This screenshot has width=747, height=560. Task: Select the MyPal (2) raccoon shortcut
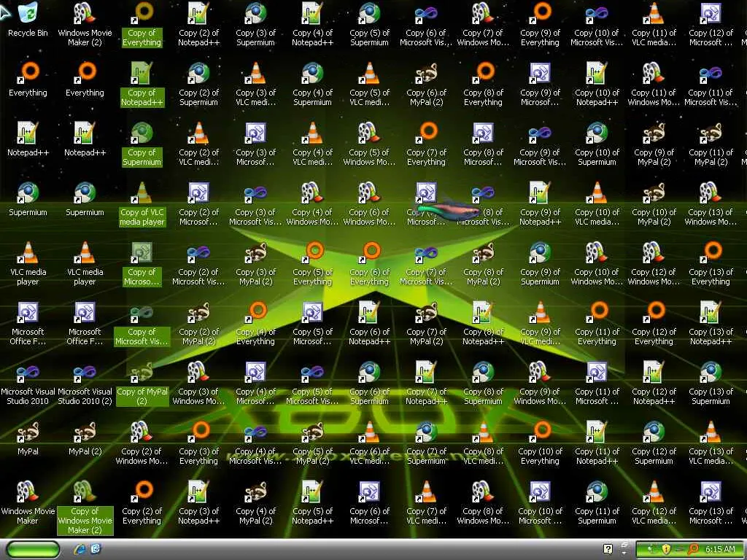coord(85,438)
